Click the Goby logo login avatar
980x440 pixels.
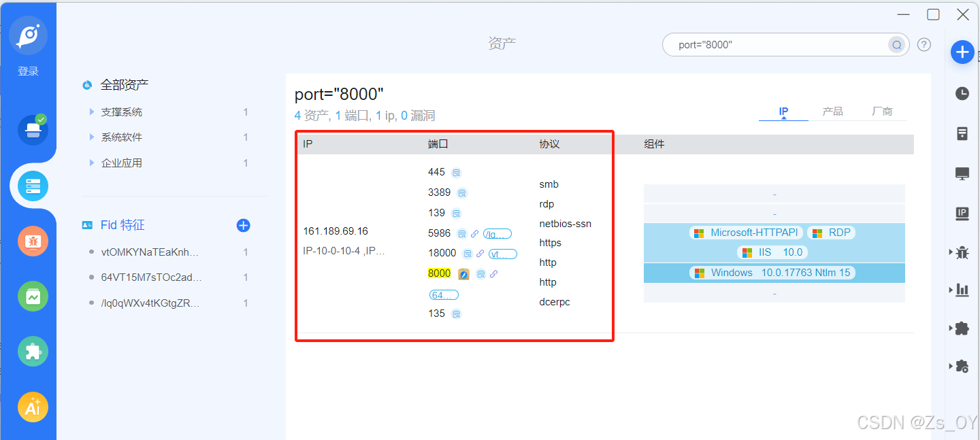28,35
